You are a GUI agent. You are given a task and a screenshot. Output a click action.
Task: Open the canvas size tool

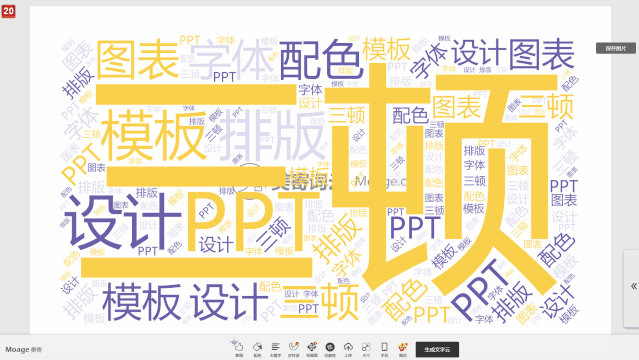(x=366, y=347)
